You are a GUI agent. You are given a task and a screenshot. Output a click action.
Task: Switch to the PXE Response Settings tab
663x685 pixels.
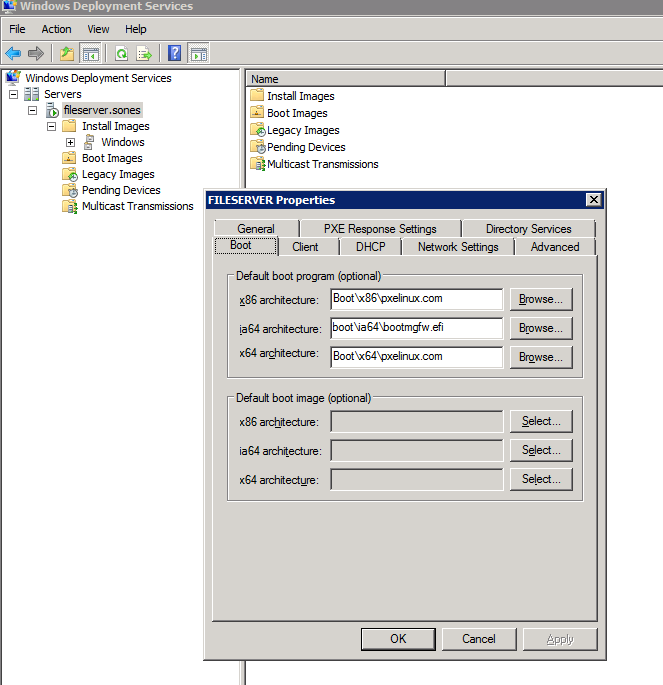tap(380, 228)
